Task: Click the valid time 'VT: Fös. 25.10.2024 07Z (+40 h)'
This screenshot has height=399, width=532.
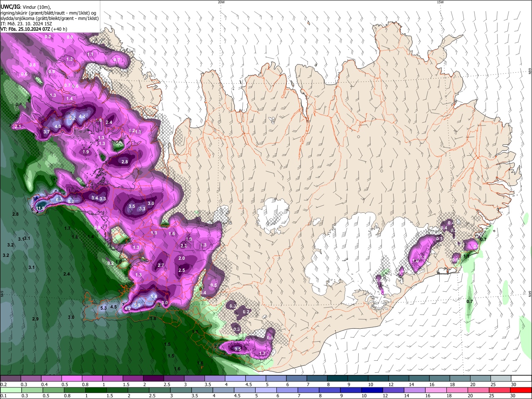Action: [x=34, y=29]
